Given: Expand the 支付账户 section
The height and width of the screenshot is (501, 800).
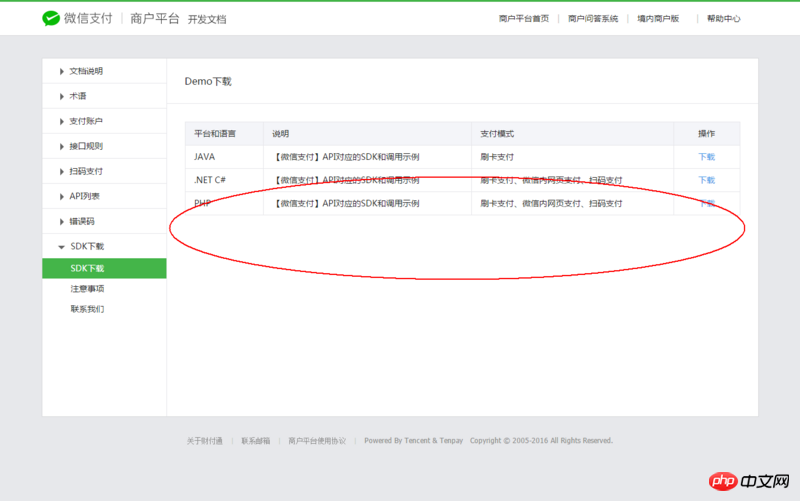Looking at the screenshot, I should 85,121.
